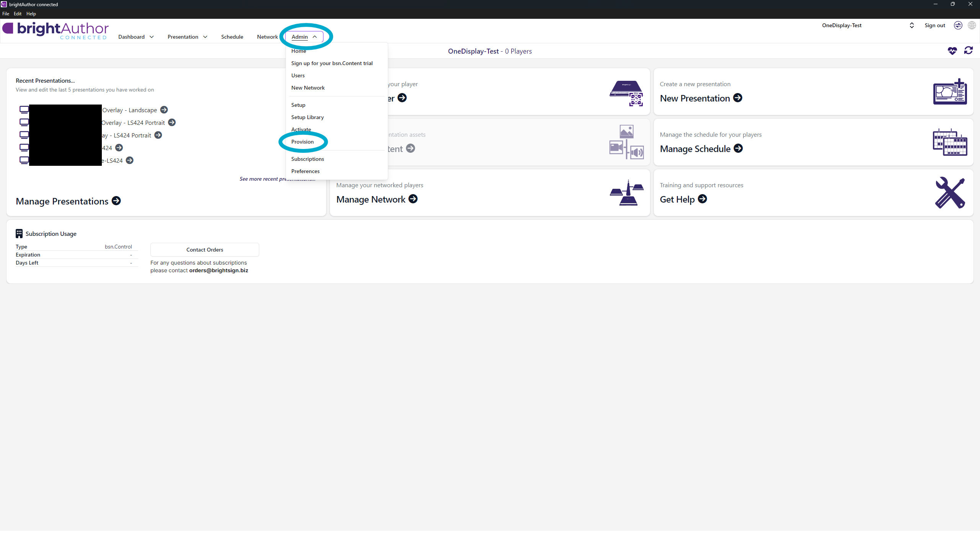Click the network swap icon beside Sign out
The image size is (980, 533).
pos(958,25)
